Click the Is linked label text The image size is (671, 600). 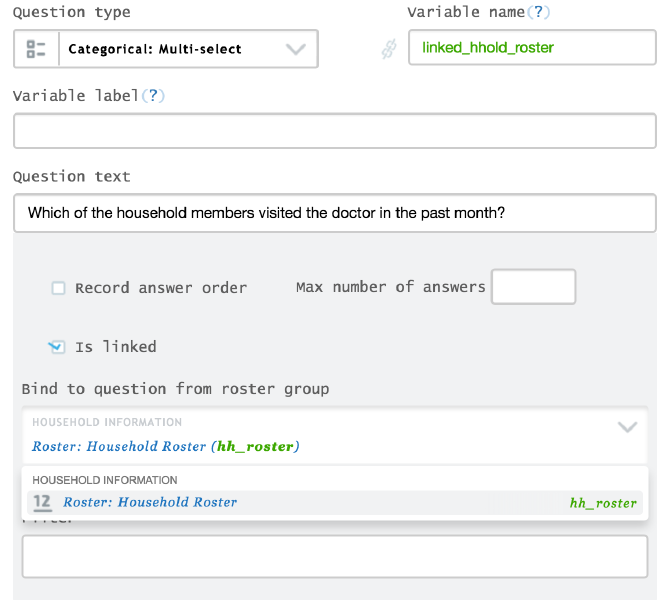(x=116, y=347)
